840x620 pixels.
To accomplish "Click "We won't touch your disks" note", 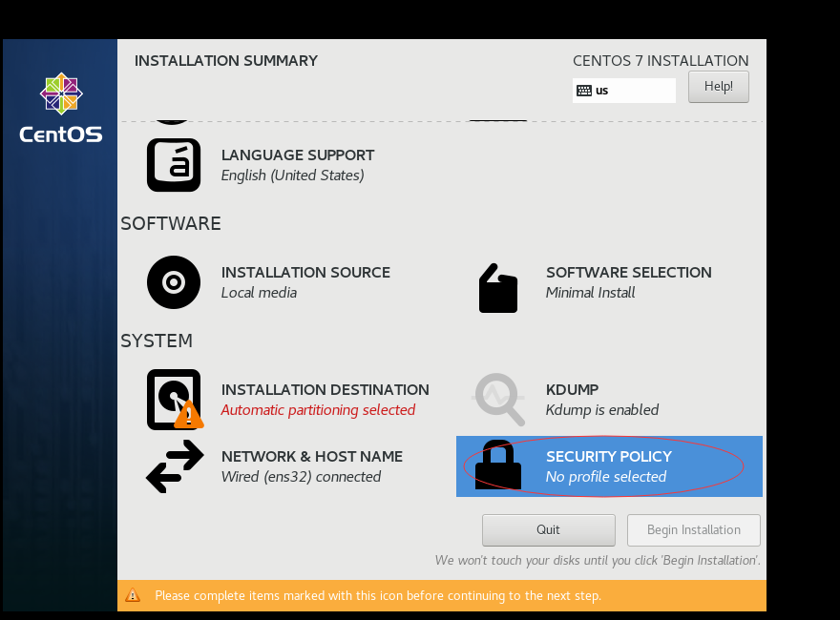I will (x=598, y=561).
